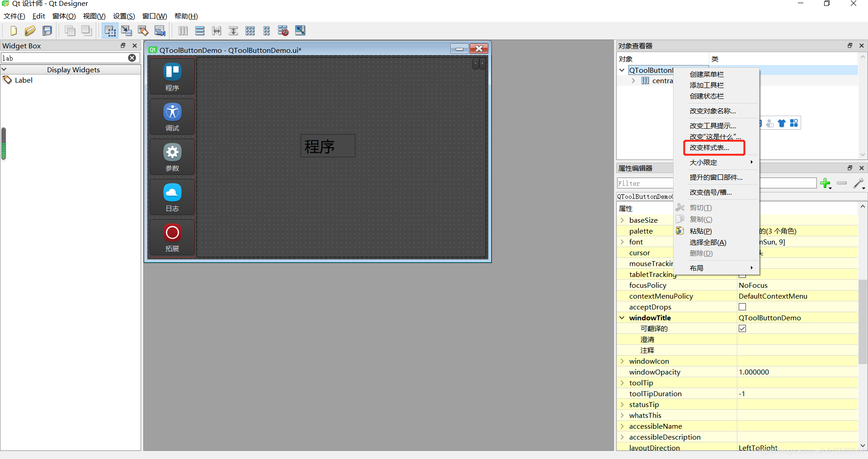The image size is (868, 459).
Task: Select the 程序 label on the form canvas
Action: [328, 146]
